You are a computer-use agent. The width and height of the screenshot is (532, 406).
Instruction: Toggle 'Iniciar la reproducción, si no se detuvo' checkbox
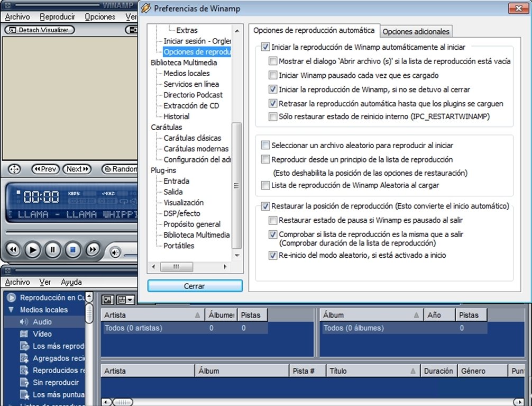click(273, 89)
